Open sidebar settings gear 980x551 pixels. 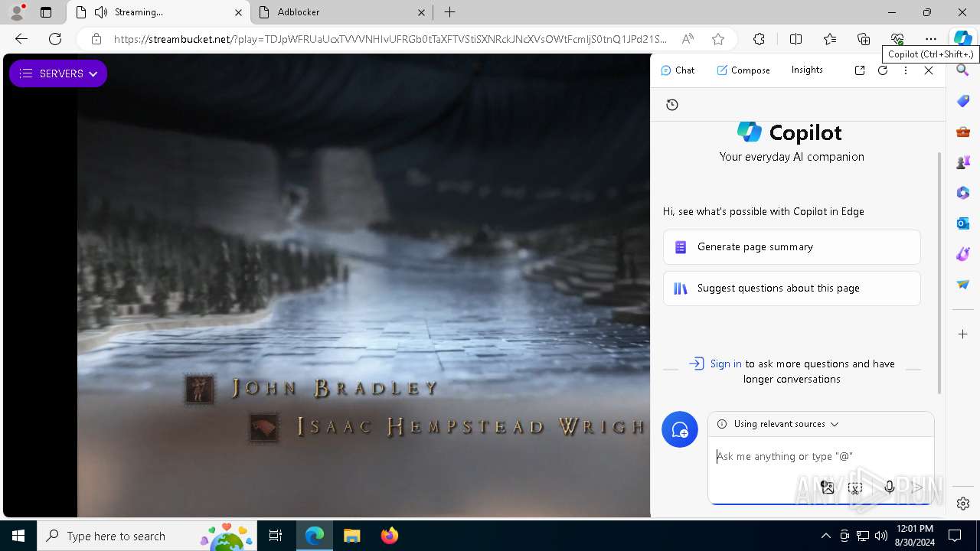[x=963, y=504]
